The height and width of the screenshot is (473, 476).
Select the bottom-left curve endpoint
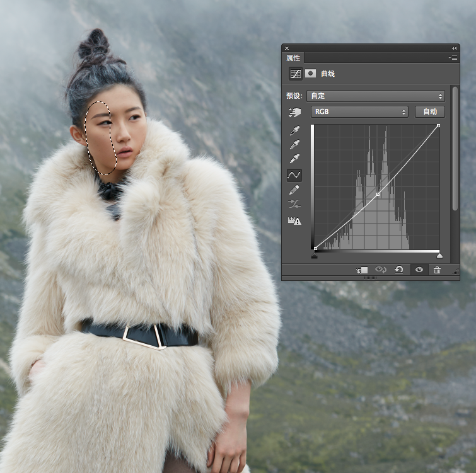(x=315, y=249)
